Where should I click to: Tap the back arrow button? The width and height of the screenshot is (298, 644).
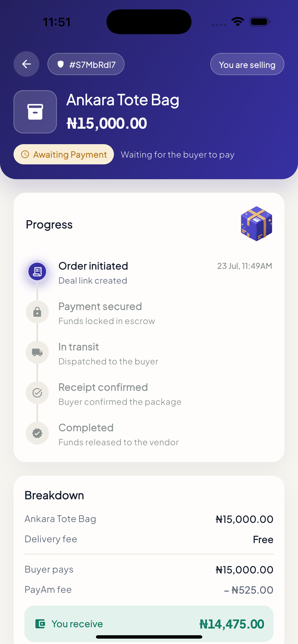tap(26, 64)
